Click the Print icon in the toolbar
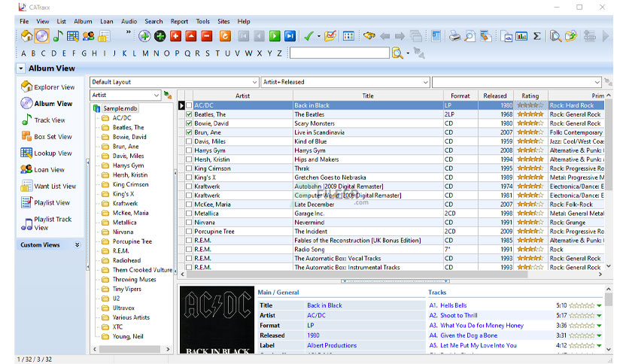629x364 pixels. coord(454,35)
